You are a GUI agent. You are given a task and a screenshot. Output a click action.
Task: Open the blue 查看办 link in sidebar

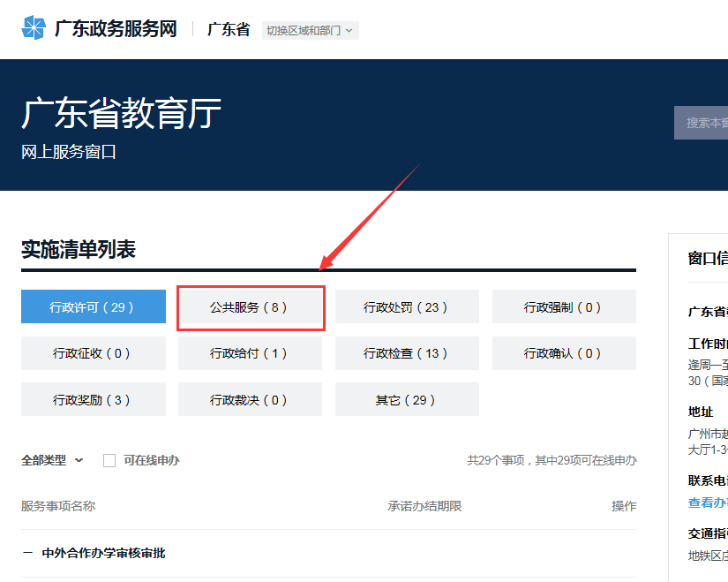coord(708,503)
